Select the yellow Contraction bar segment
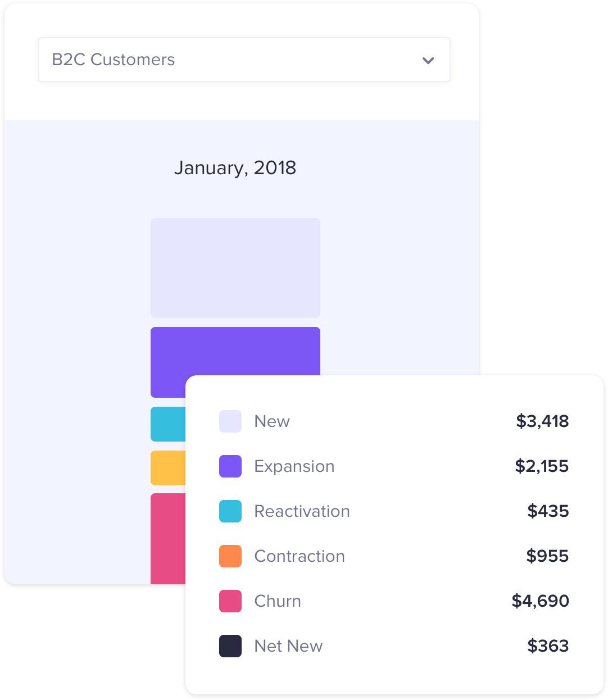Screen dimensions: 608x700 168,468
